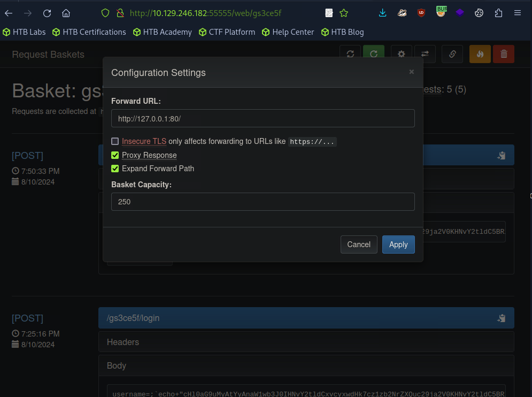Open the browser downloads icon
Viewport: 532px width, 397px height.
(x=382, y=13)
